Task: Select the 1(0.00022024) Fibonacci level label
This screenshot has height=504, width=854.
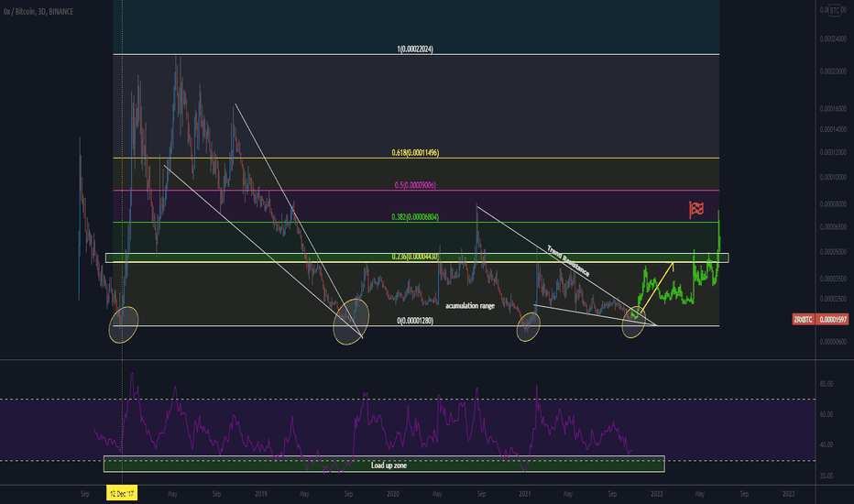Action: (415, 49)
